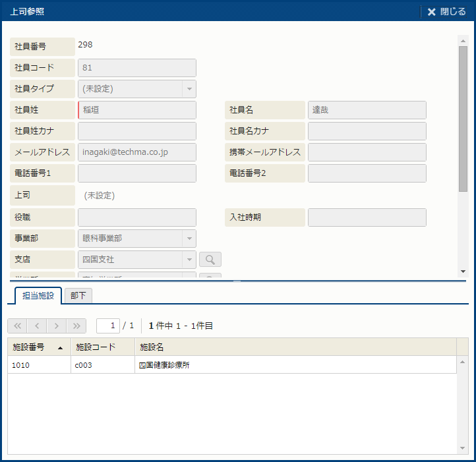Switch to the 部下 tab
This screenshot has width=476, height=462.
pos(78,296)
